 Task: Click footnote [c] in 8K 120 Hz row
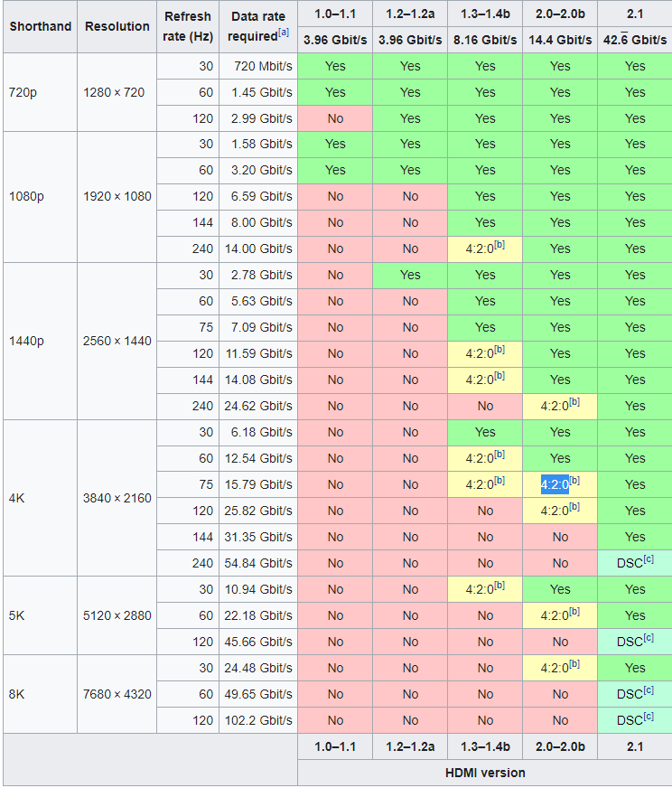coord(649,718)
